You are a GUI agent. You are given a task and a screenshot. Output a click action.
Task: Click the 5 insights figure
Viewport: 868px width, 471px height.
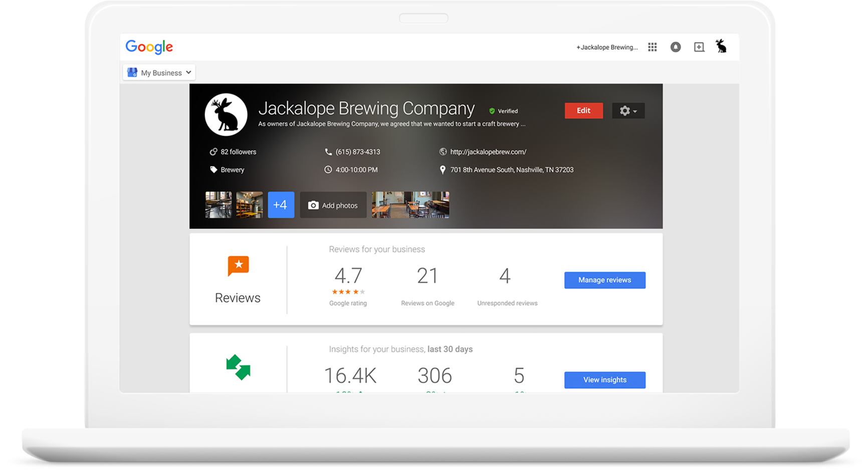(x=519, y=376)
